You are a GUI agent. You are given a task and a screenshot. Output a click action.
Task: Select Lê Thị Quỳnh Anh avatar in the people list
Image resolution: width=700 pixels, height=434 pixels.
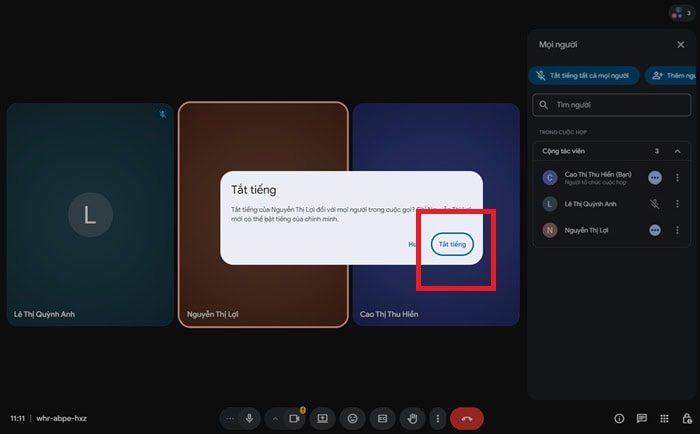pos(550,204)
